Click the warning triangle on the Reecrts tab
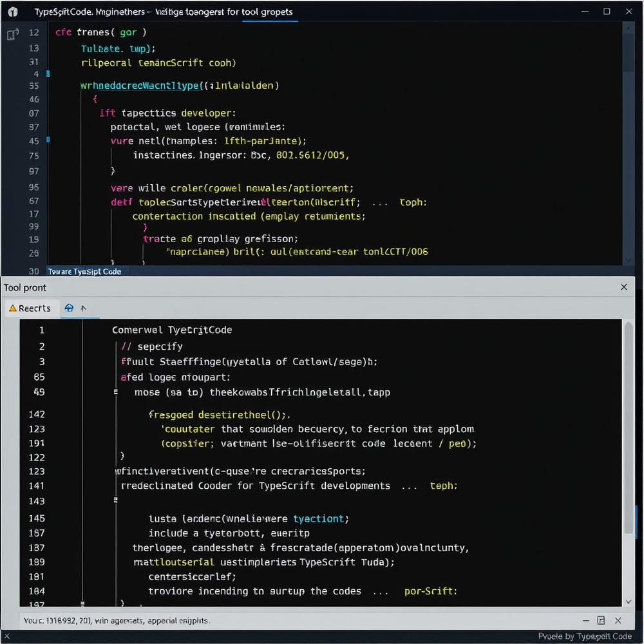The image size is (644, 644). [x=14, y=308]
